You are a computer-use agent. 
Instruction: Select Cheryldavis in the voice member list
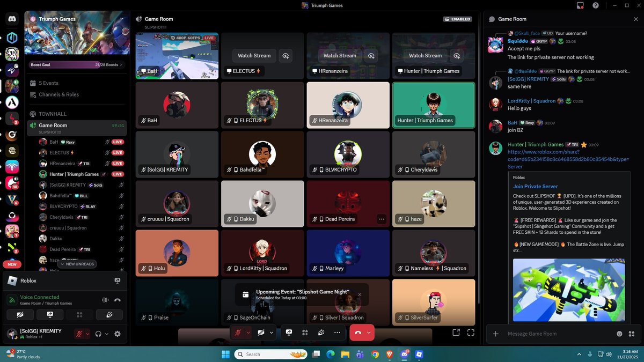tap(82, 217)
